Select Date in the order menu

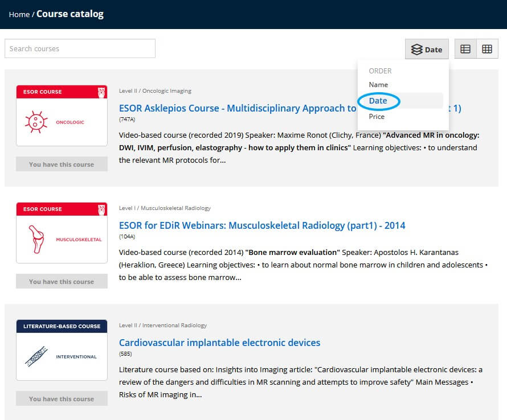point(378,101)
